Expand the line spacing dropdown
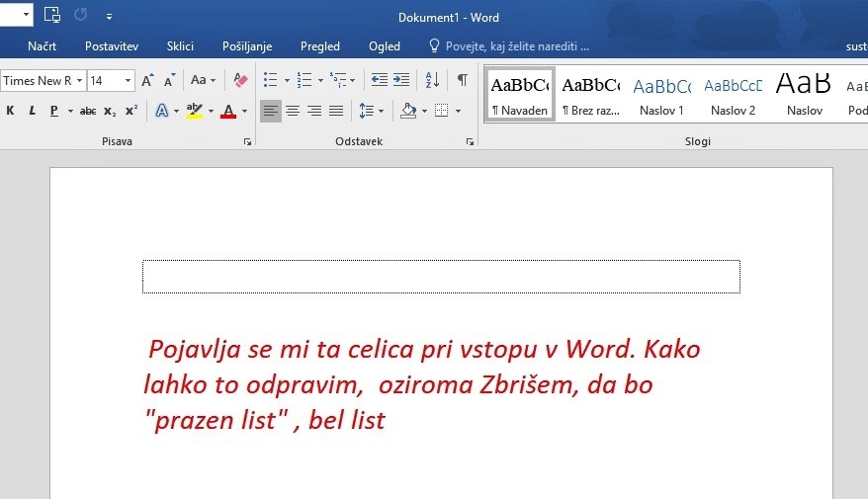Screen dimensions: 868x499 point(382,111)
